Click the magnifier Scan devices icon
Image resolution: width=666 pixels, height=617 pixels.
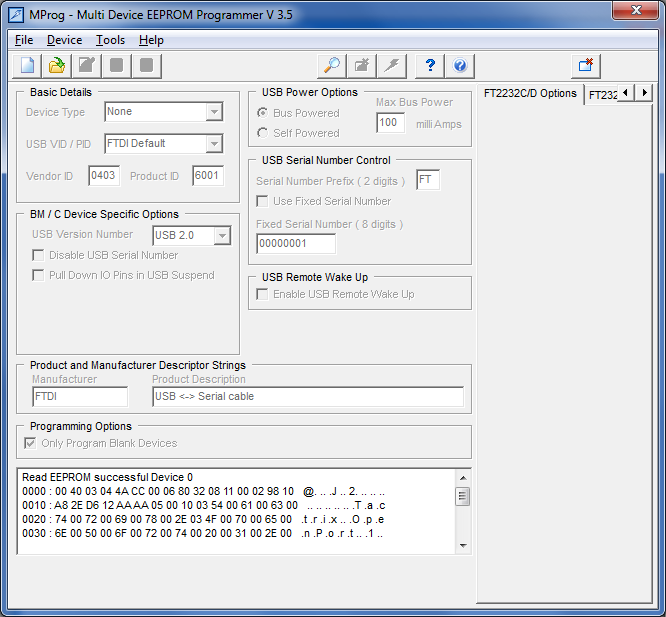[332, 66]
